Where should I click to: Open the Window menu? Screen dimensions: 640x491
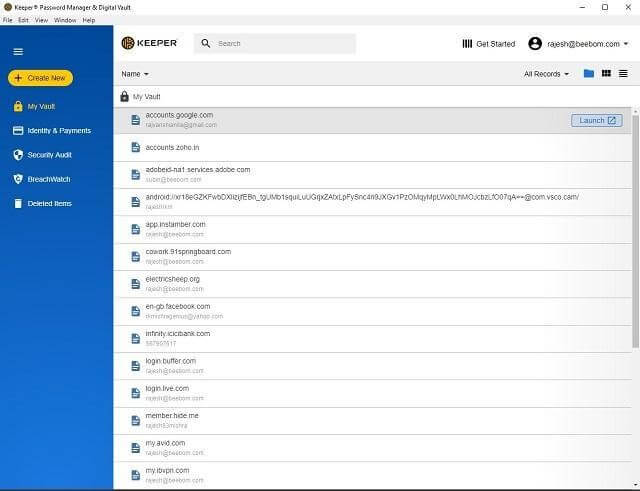pos(65,20)
